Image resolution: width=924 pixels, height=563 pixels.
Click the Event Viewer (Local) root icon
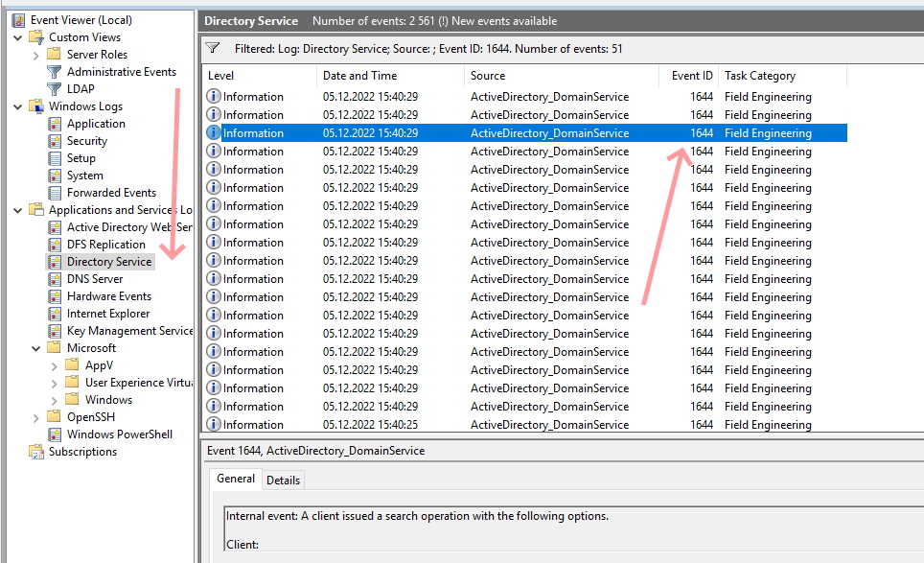click(x=18, y=20)
